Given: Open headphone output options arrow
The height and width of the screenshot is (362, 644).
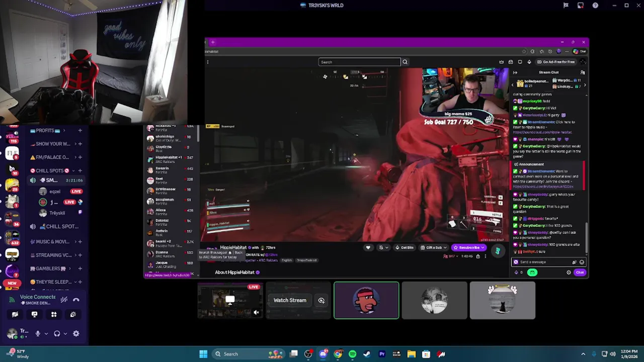Looking at the screenshot, I should click(65, 333).
